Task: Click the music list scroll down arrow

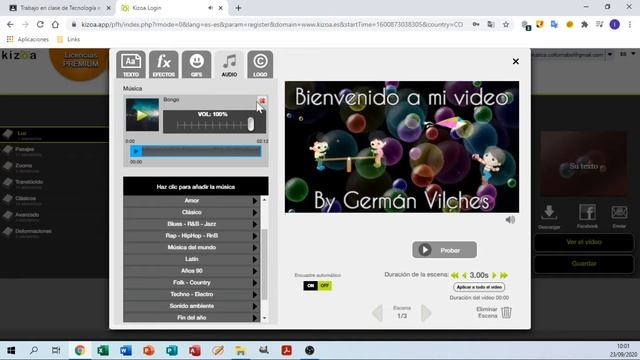Action: coord(264,318)
